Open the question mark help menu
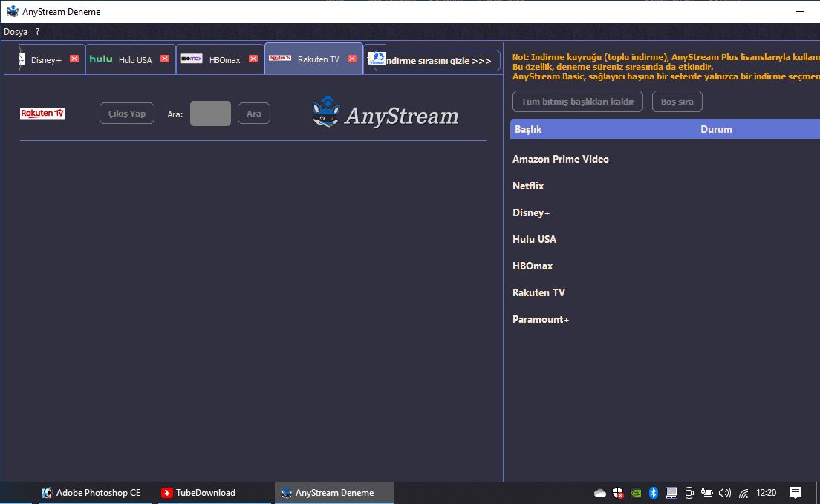This screenshot has width=820, height=504. coord(38,32)
